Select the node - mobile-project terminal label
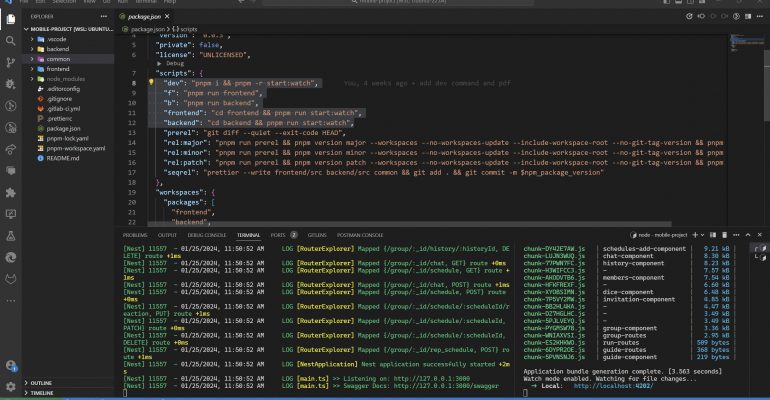Viewport: 770px width, 400px height. (x=659, y=235)
